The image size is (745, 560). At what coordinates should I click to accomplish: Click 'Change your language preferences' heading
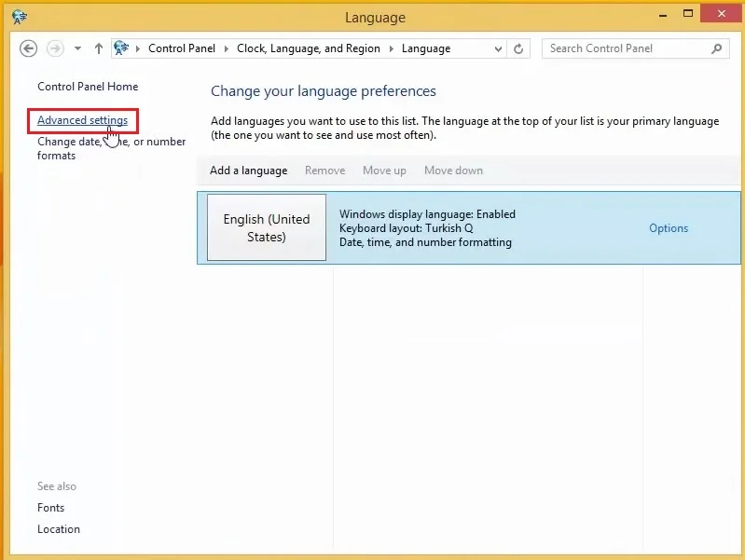point(324,90)
